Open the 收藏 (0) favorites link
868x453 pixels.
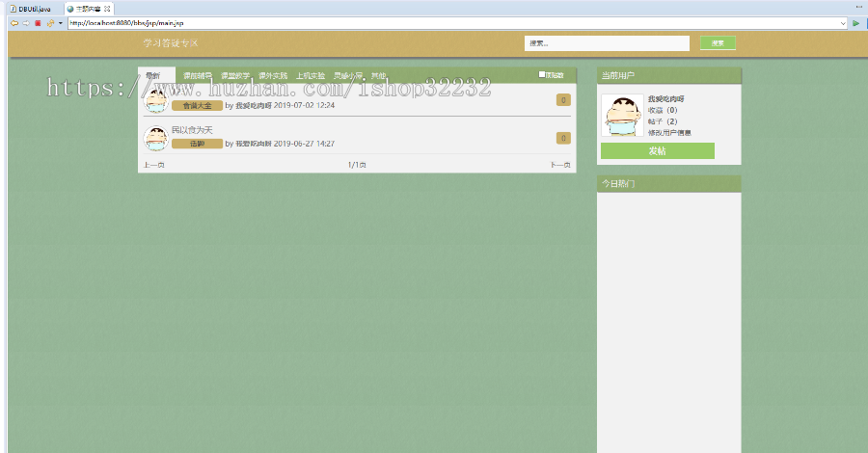(663, 110)
